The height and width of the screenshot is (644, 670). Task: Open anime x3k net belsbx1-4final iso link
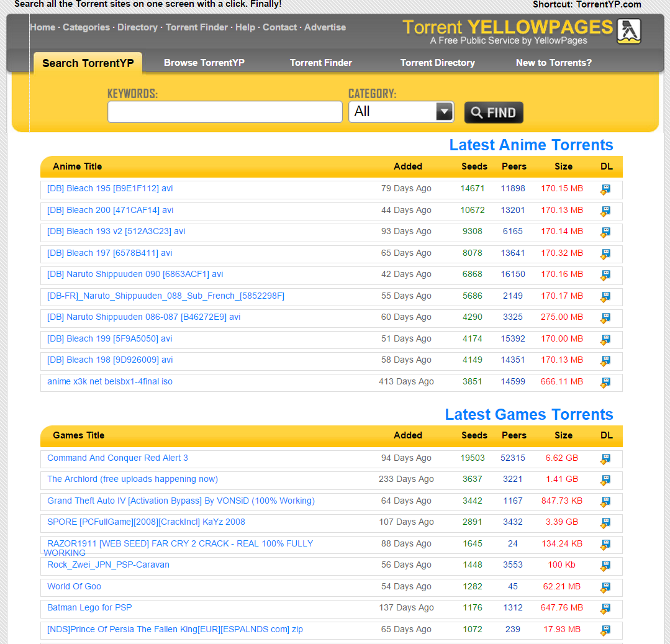[110, 381]
